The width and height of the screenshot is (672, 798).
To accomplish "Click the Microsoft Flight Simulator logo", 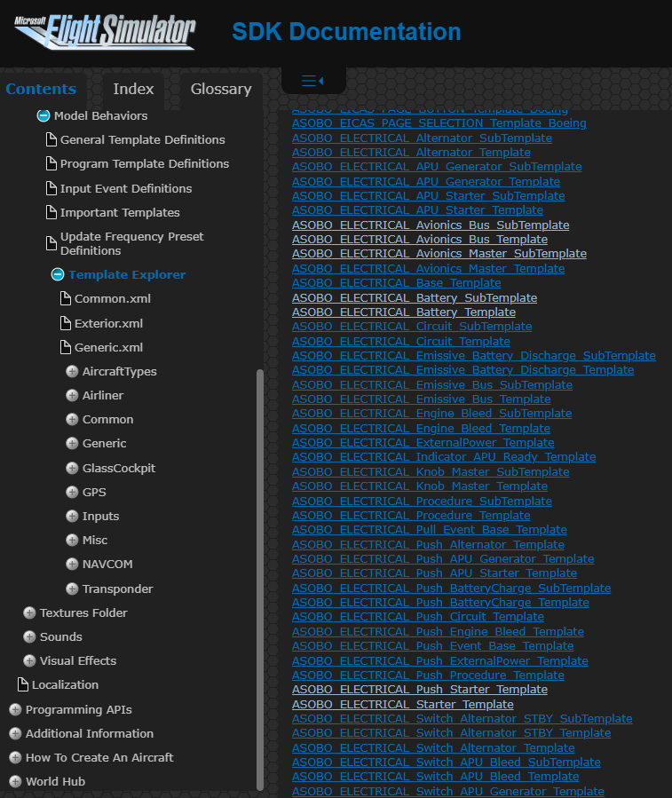I will point(105,32).
